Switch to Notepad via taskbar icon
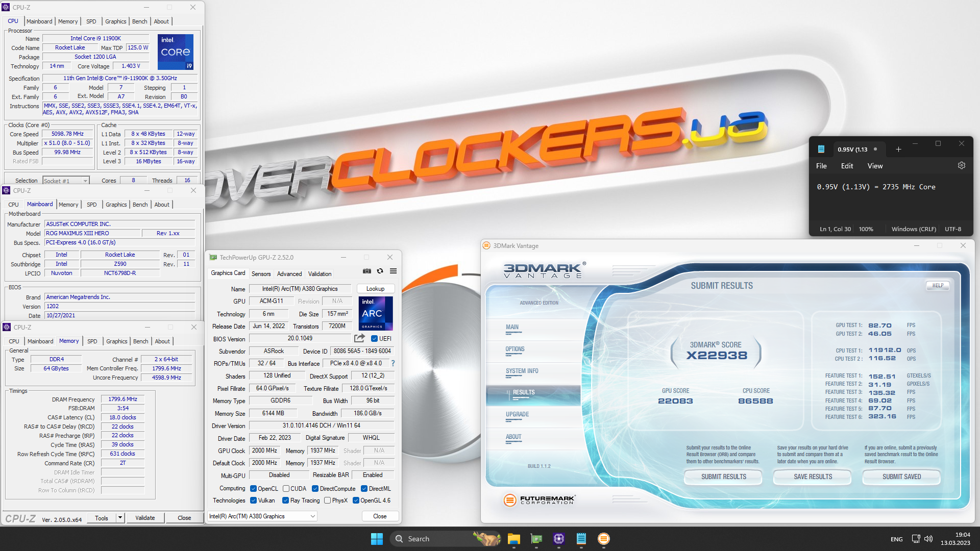The height and width of the screenshot is (551, 980). coord(581,539)
